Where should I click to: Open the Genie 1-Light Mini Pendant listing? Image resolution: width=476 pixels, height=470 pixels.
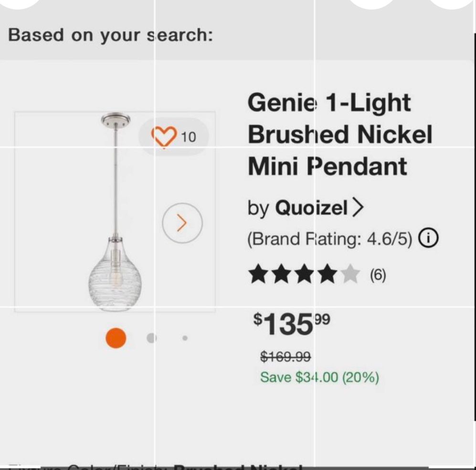pyautogui.click(x=339, y=134)
